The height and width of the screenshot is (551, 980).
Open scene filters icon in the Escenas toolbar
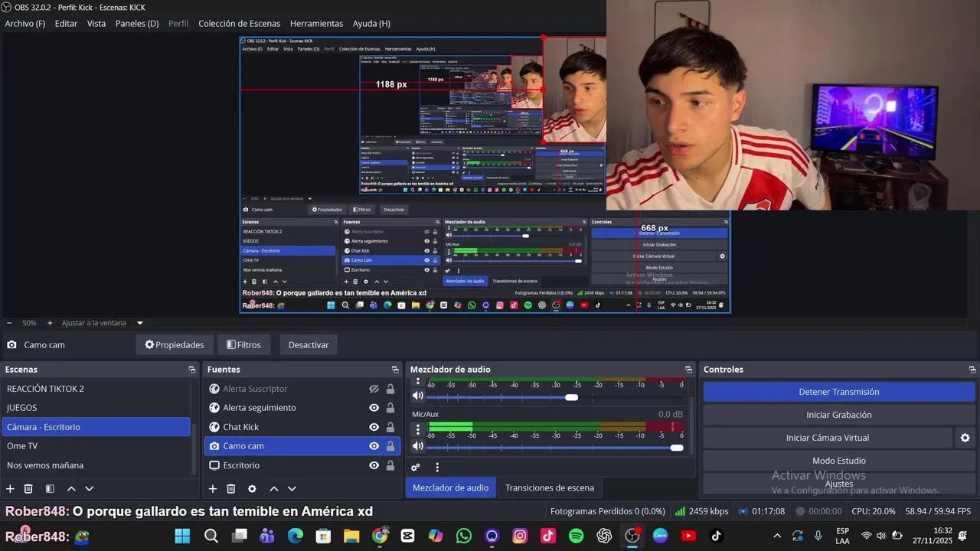(50, 488)
